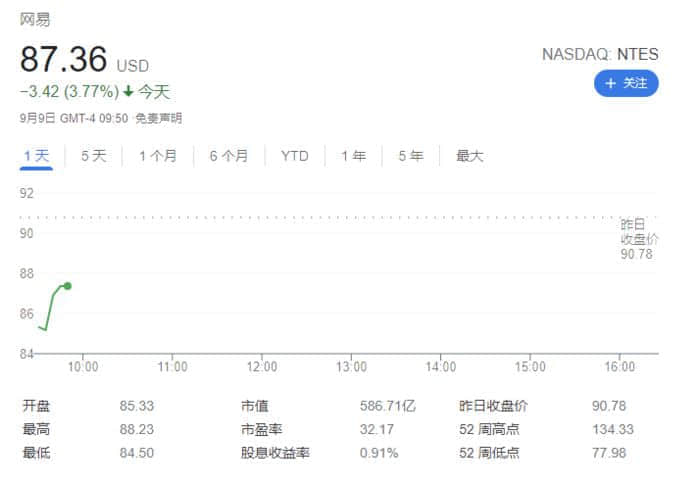Click the 16:00 time axis label

point(620,367)
